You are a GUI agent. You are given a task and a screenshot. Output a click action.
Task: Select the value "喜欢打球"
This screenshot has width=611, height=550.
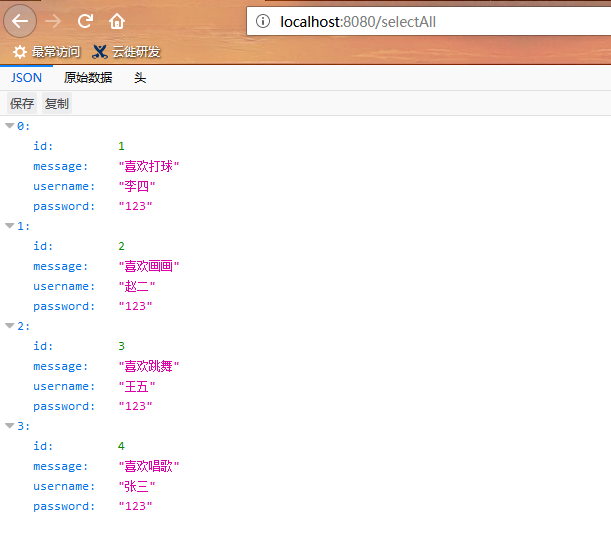149,166
